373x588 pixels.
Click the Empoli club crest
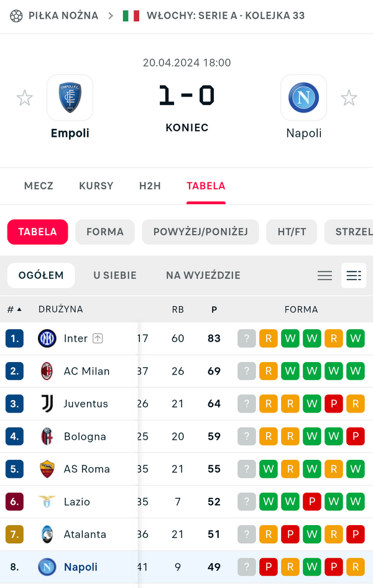pyautogui.click(x=70, y=98)
